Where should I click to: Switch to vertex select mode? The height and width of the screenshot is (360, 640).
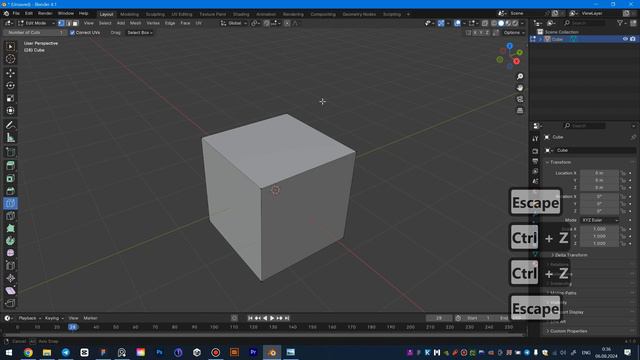point(61,23)
